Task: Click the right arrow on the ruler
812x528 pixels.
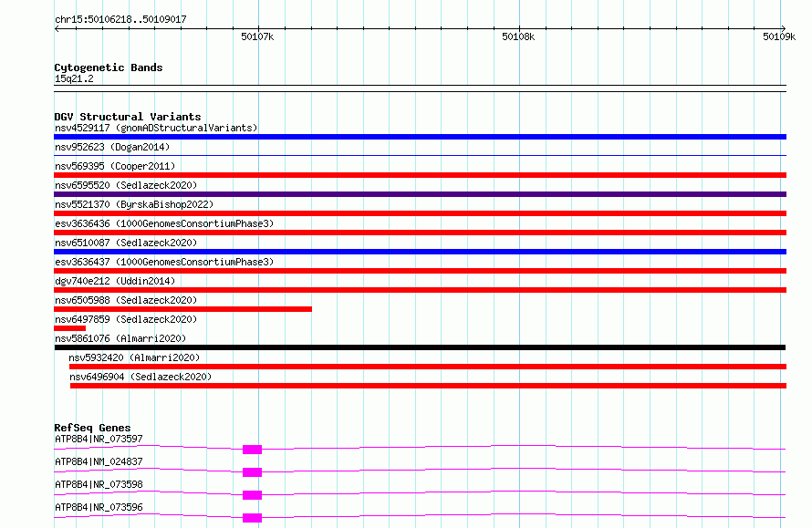Action: pyautogui.click(x=784, y=28)
